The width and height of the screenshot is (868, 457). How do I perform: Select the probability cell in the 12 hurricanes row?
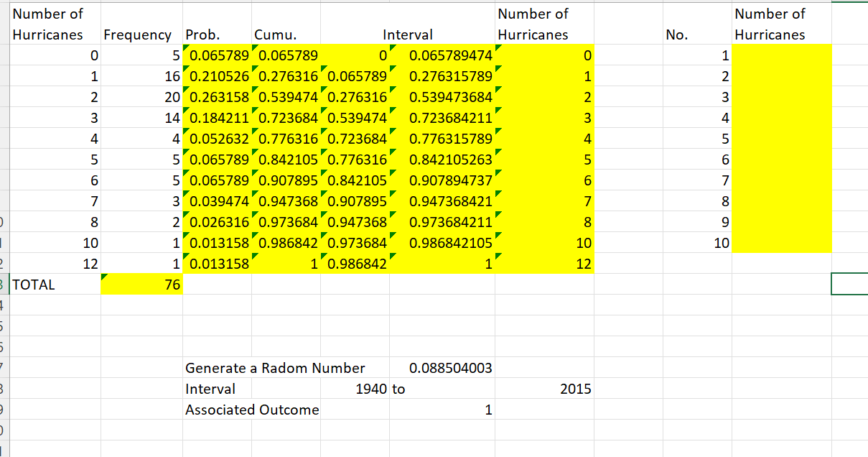(217, 264)
